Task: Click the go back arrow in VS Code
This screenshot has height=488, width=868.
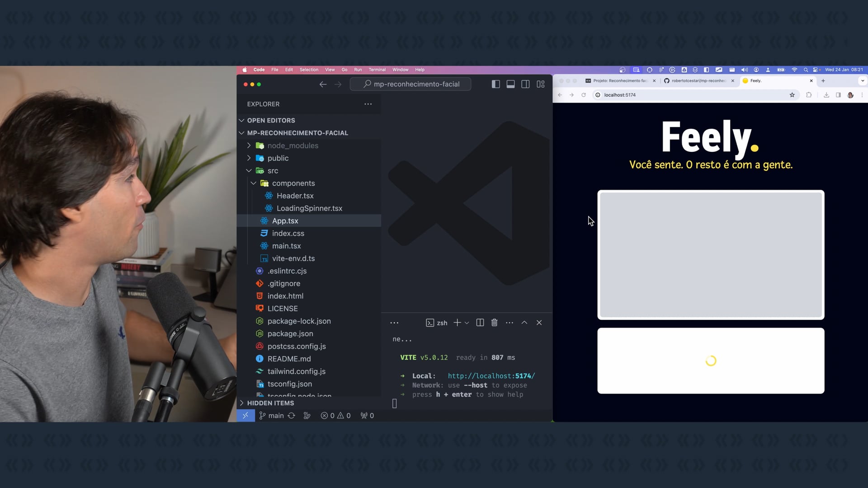Action: pyautogui.click(x=323, y=84)
